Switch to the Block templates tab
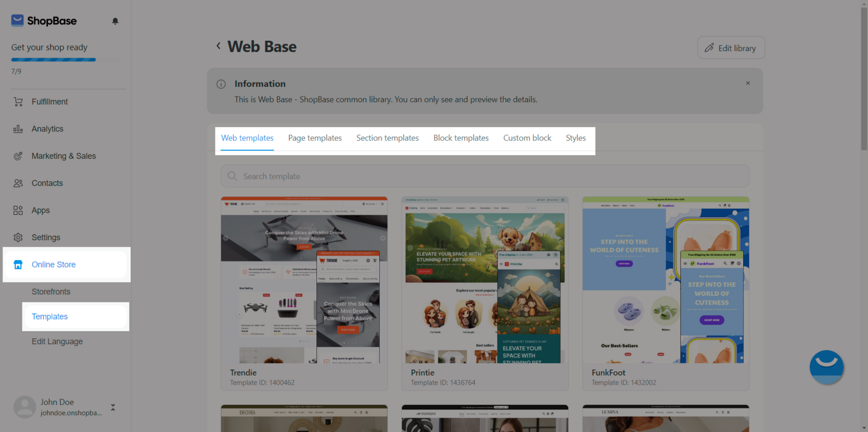868x432 pixels. pyautogui.click(x=461, y=138)
